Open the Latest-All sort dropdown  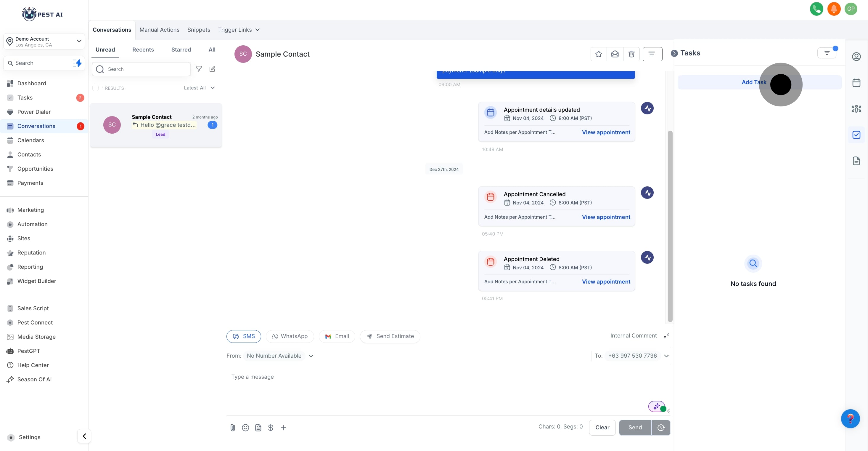(199, 88)
